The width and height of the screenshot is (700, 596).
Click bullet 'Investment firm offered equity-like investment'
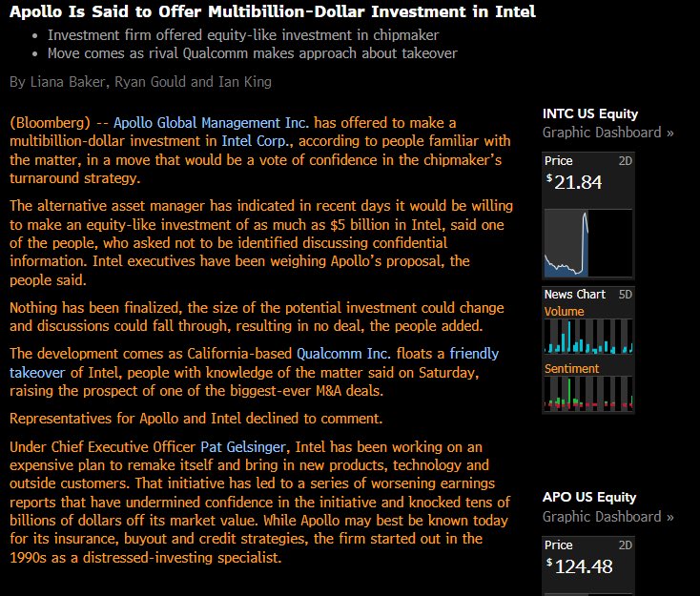(243, 35)
